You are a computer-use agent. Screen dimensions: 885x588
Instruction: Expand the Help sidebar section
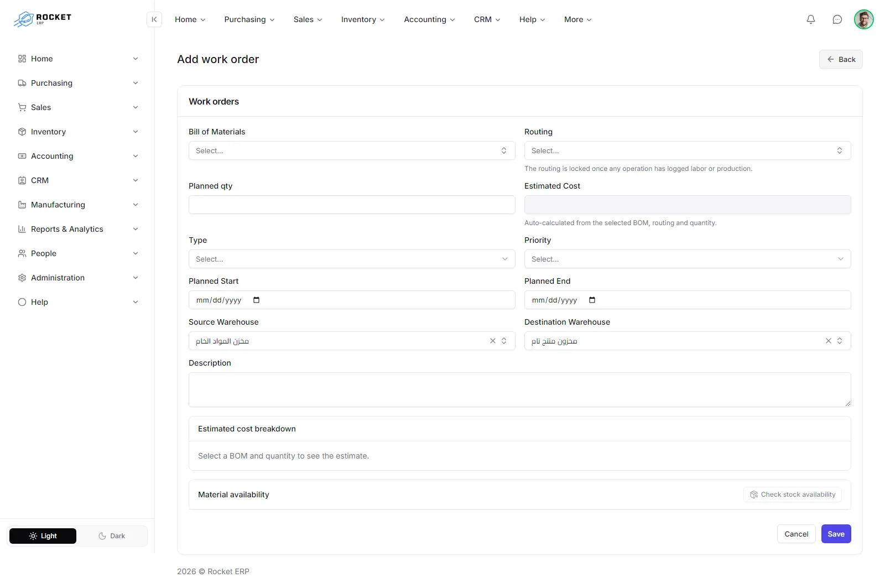coord(78,302)
